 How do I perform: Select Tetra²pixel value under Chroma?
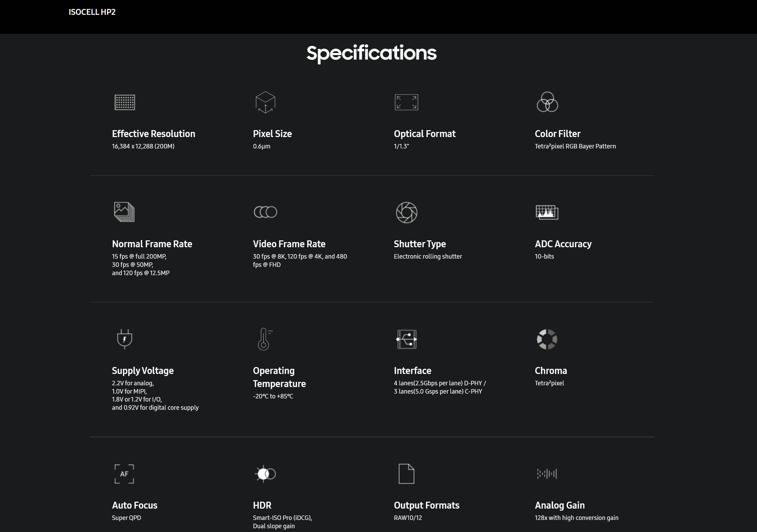tap(549, 383)
